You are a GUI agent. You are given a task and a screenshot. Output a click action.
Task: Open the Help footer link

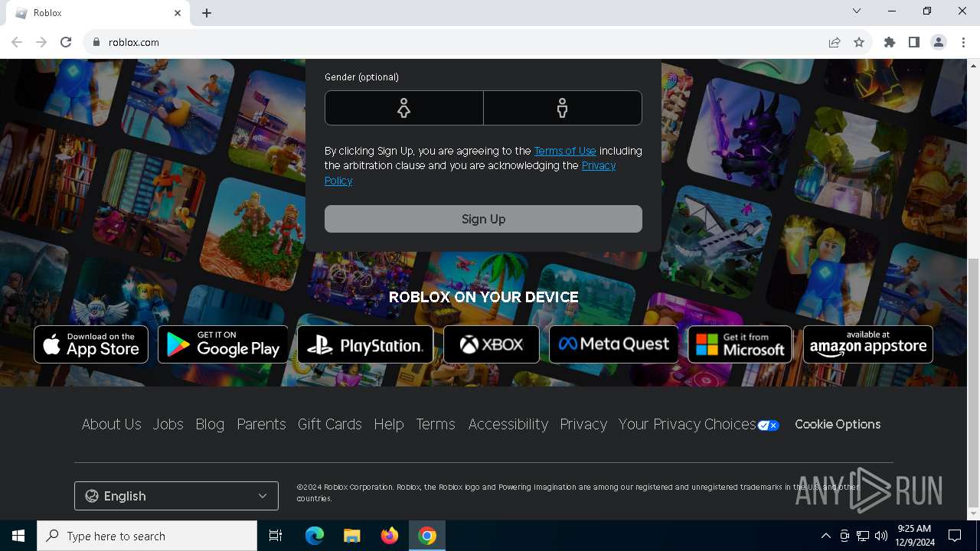pos(389,424)
